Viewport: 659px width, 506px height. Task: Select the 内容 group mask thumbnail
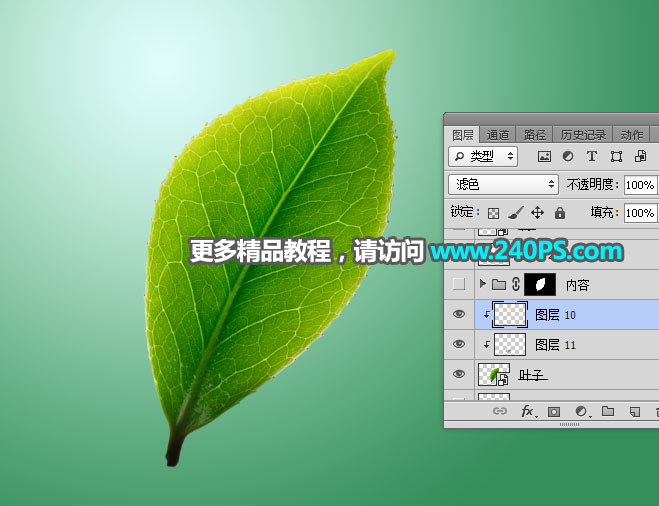540,285
